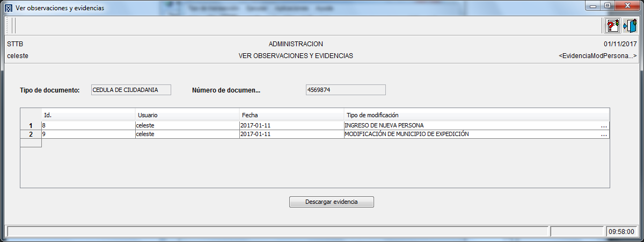644x242 pixels.
Task: Click the toolbar grip handle at left
Action: tap(12, 25)
